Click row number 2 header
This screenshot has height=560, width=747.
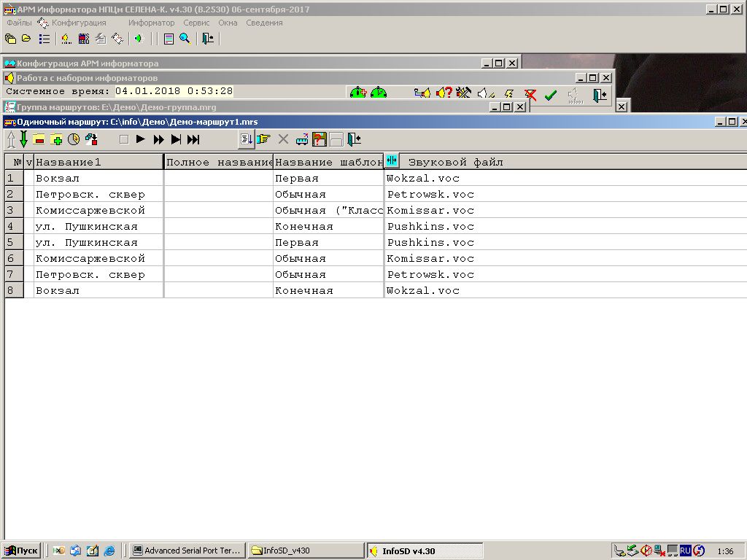point(14,194)
